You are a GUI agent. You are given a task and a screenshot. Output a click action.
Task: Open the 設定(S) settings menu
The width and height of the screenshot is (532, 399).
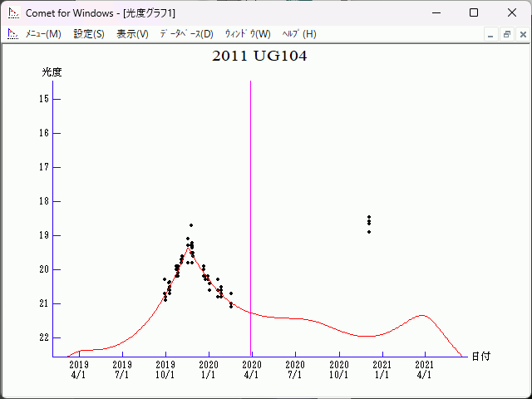coord(89,34)
